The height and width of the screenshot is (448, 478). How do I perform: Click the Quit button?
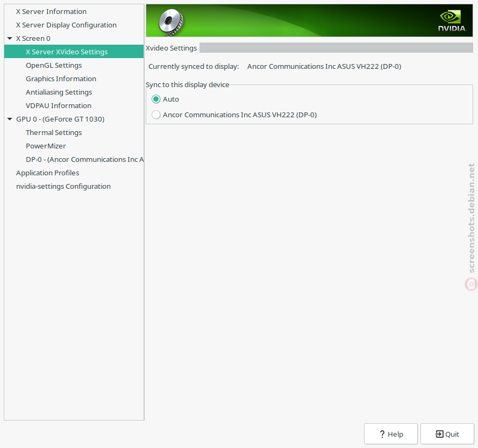(x=447, y=433)
